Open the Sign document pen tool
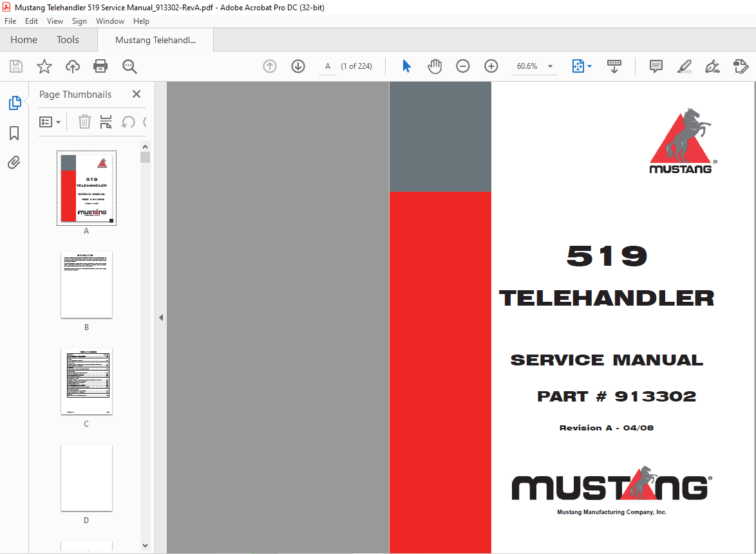 coord(712,66)
